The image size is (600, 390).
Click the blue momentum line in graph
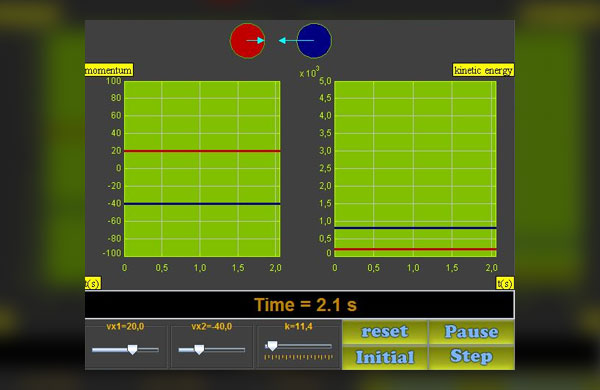202,204
